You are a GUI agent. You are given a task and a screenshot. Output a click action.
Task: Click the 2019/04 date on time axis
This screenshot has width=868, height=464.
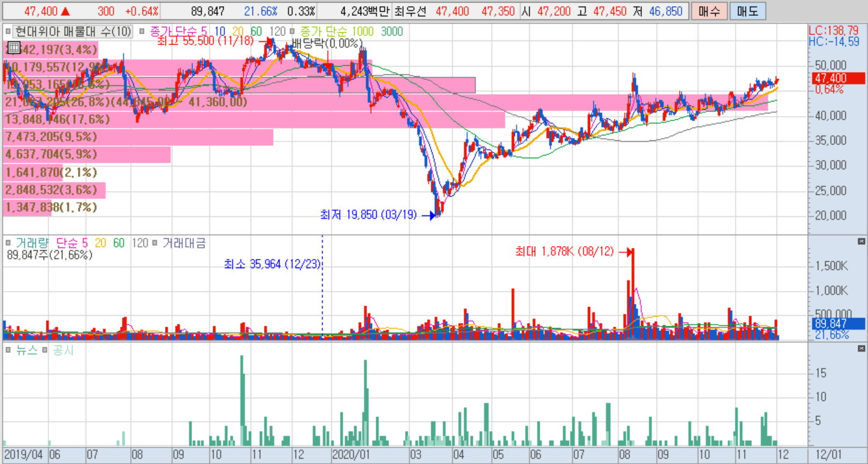[23, 455]
